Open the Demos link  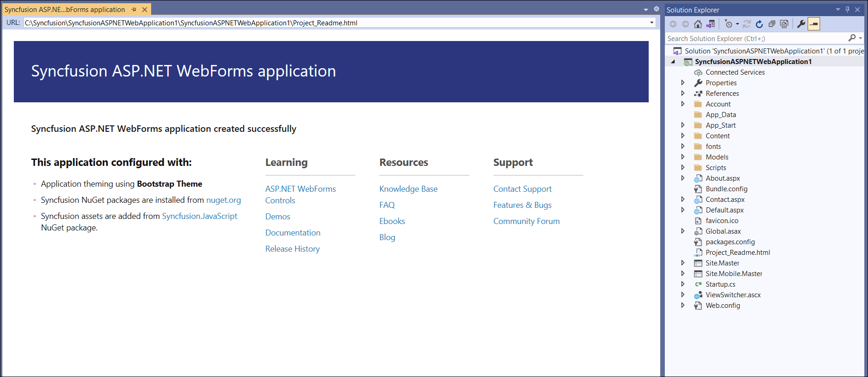click(278, 217)
